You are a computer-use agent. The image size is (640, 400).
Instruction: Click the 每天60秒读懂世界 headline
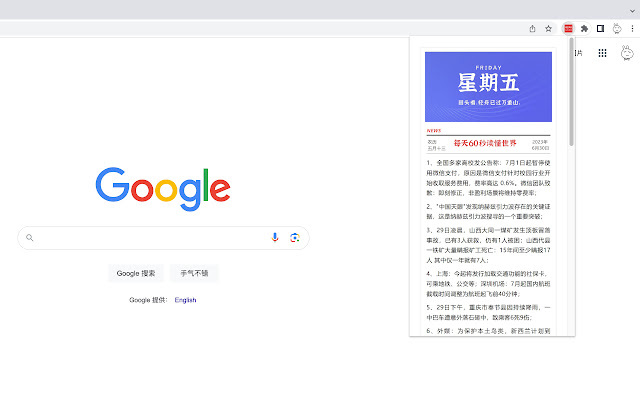(x=485, y=143)
